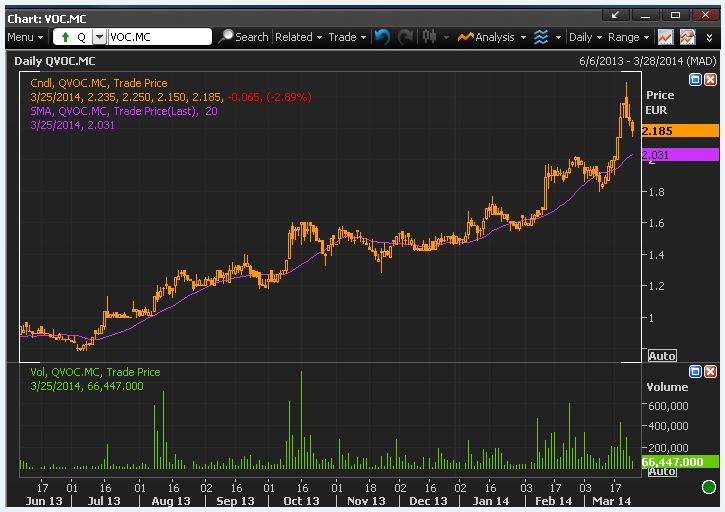Expand the dropdown beside wavy lines icon
725x512 pixels.
558,37
